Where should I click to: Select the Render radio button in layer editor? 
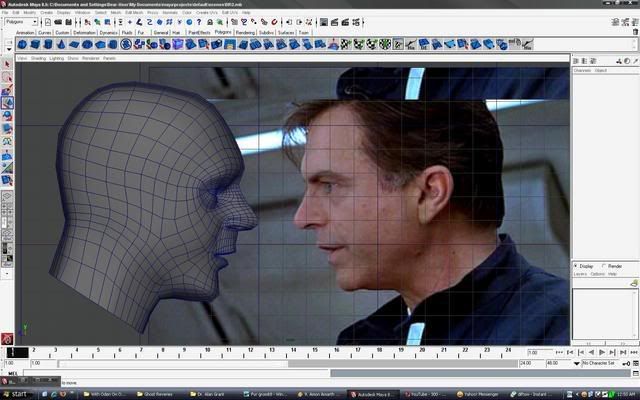tap(604, 266)
